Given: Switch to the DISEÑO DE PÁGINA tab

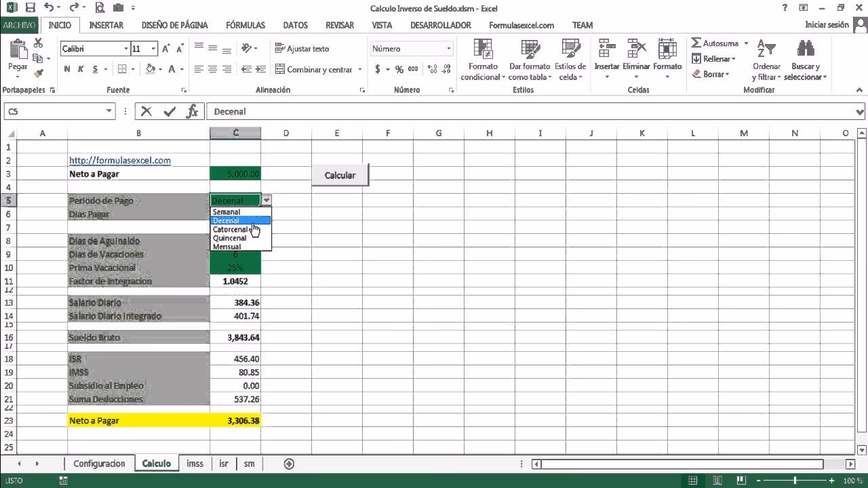Looking at the screenshot, I should [175, 25].
